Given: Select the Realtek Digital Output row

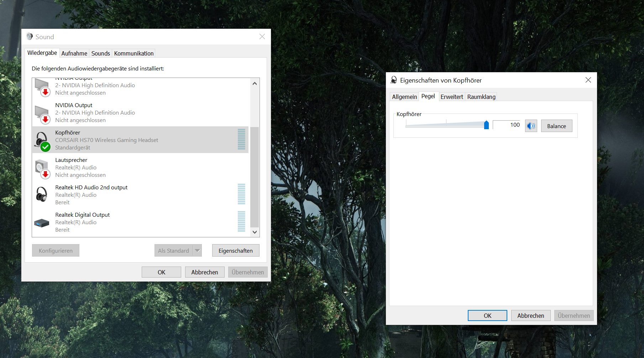Looking at the screenshot, I should coord(140,222).
